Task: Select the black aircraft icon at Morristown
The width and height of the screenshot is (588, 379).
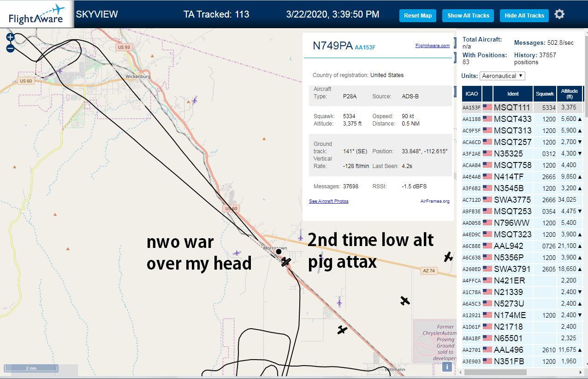Action: (x=286, y=262)
